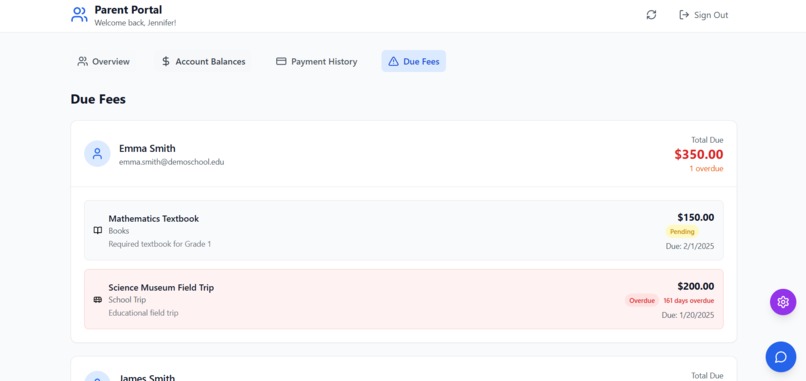
Task: Select the Due Fees tab
Action: click(x=414, y=61)
